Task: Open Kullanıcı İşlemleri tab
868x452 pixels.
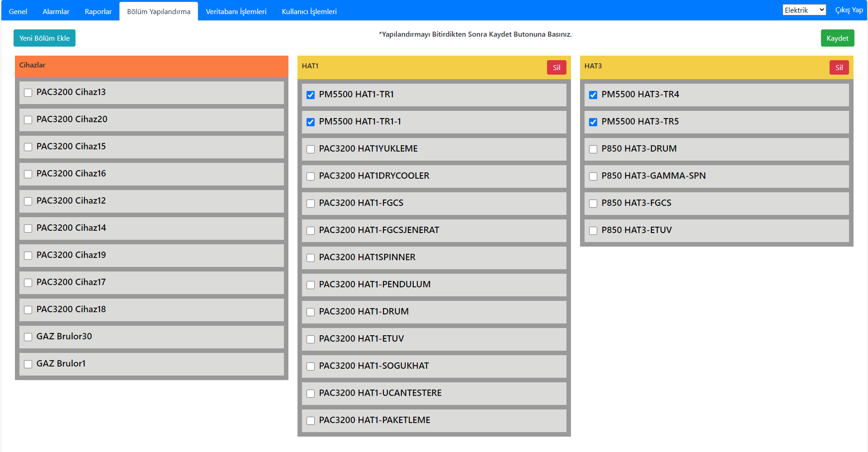Action: pyautogui.click(x=309, y=11)
